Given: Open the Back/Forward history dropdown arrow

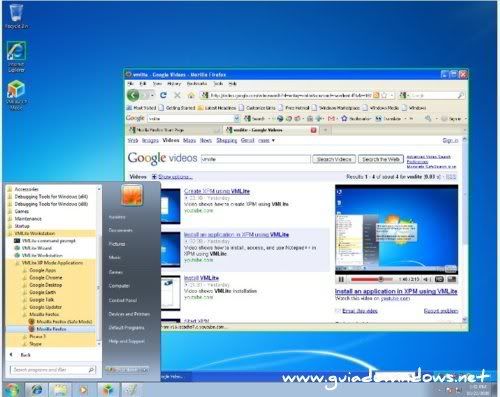Looking at the screenshot, I should pyautogui.click(x=152, y=95).
